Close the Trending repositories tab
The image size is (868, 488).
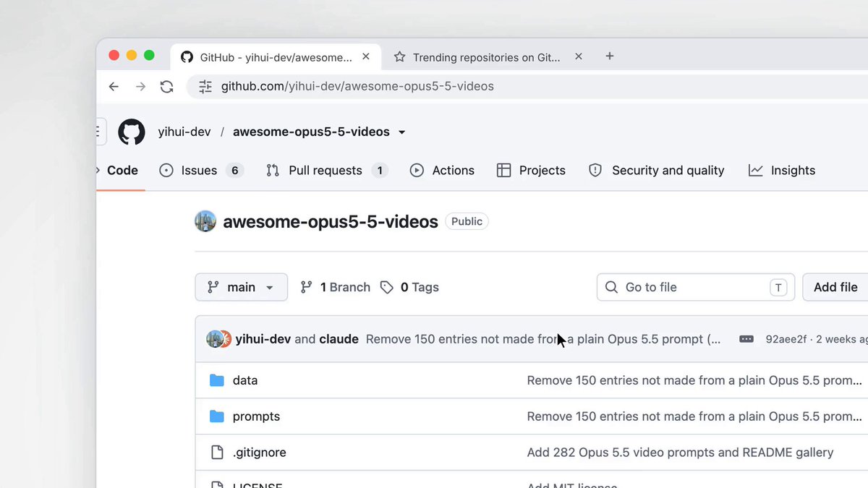(x=578, y=56)
